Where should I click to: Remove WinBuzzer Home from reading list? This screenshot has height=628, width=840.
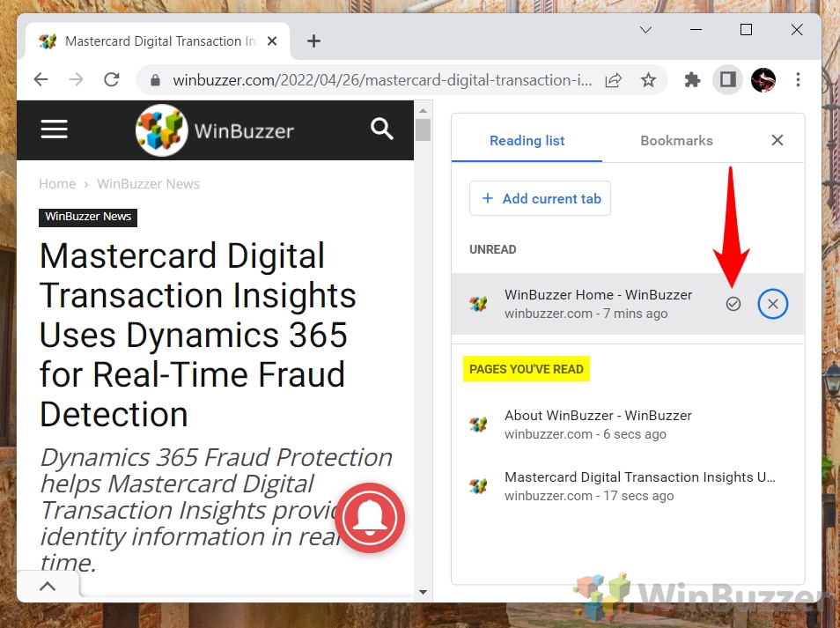point(772,304)
